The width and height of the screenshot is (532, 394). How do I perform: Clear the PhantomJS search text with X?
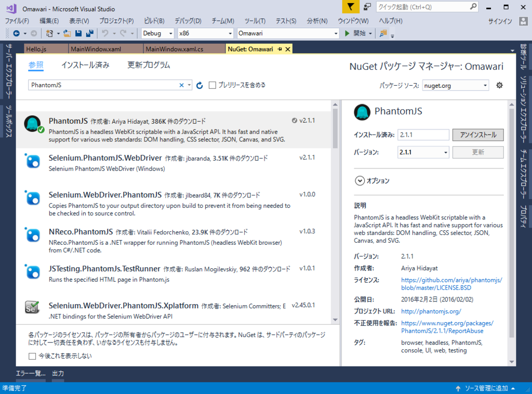pyautogui.click(x=181, y=85)
